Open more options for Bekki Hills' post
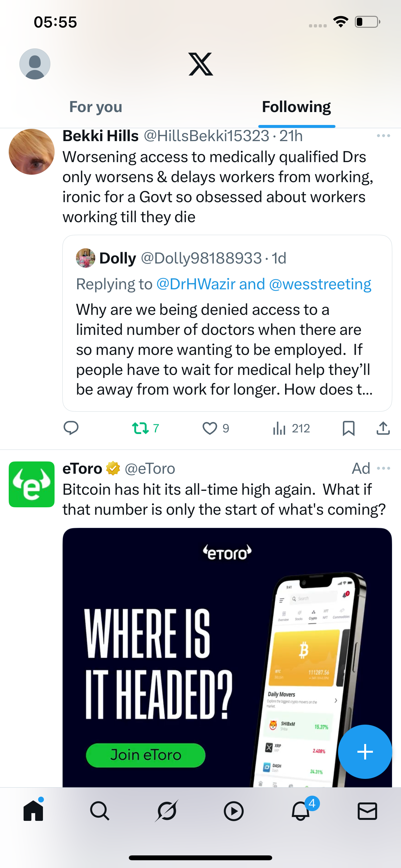The width and height of the screenshot is (401, 868). click(384, 136)
